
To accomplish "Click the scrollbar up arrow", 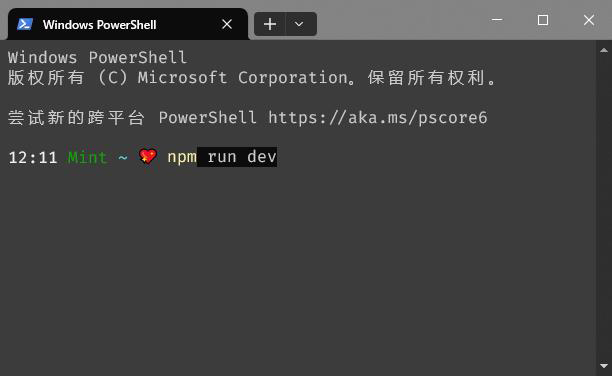I will 604,50.
